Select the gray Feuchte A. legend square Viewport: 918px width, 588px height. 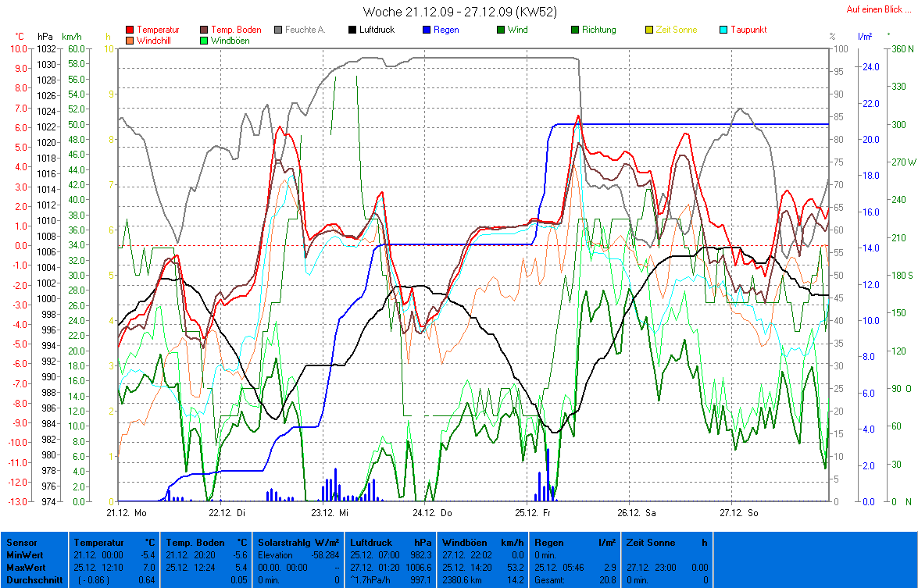[279, 30]
